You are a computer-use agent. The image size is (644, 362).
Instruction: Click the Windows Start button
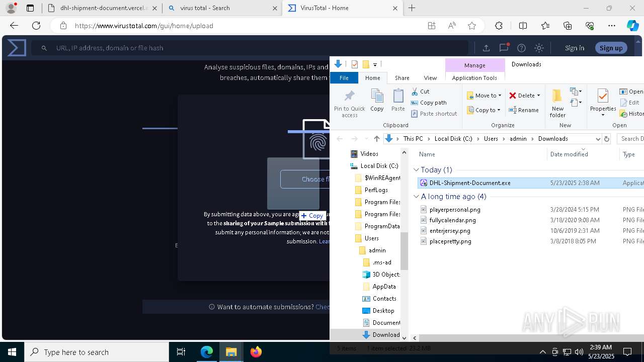pyautogui.click(x=12, y=352)
